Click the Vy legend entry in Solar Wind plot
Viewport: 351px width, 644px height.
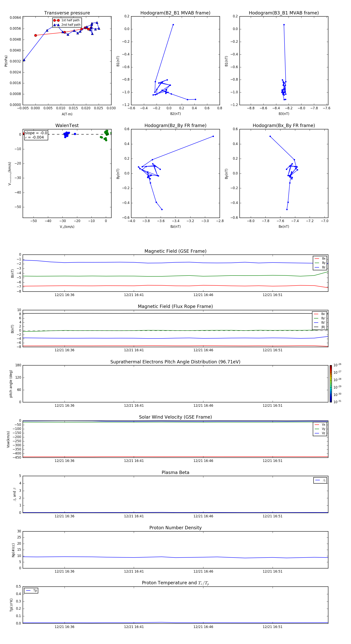click(x=320, y=429)
